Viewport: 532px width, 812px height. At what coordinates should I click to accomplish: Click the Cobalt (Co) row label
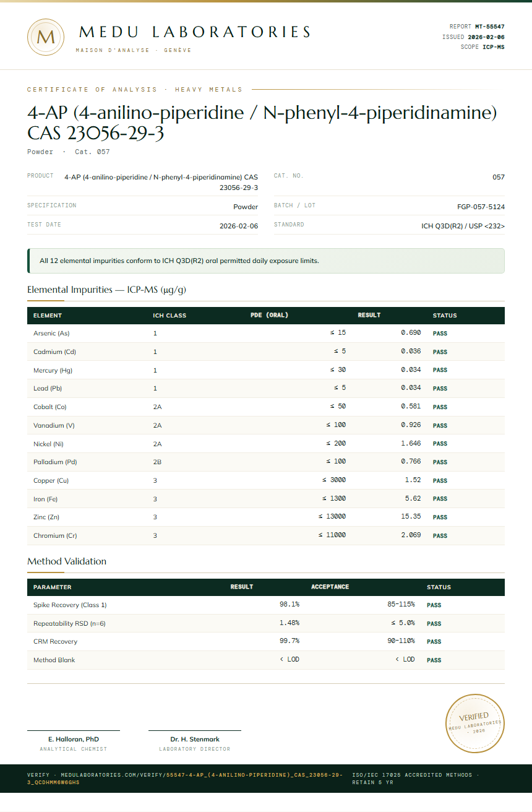click(50, 407)
